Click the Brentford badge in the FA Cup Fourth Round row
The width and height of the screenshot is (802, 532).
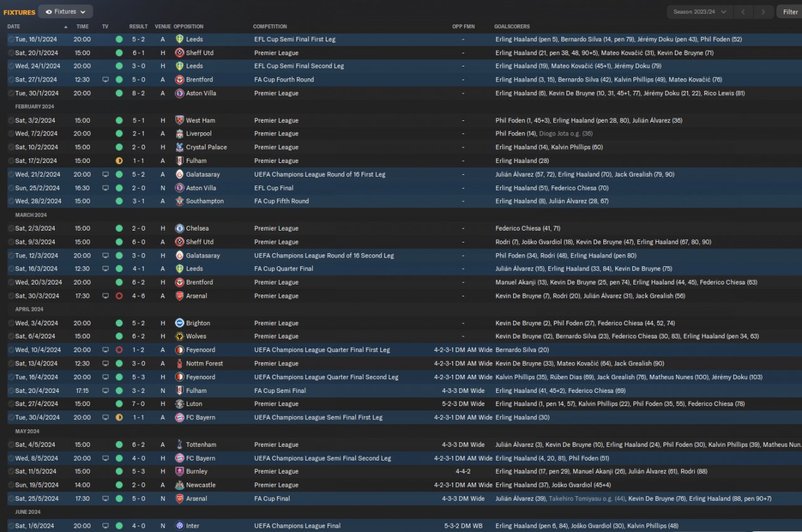click(180, 80)
